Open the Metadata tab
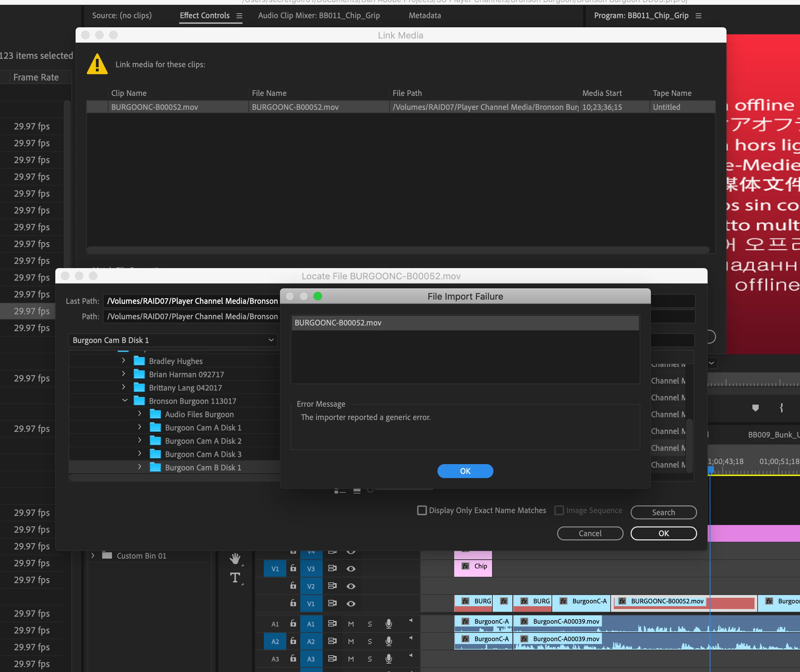The image size is (800, 672). [x=424, y=16]
